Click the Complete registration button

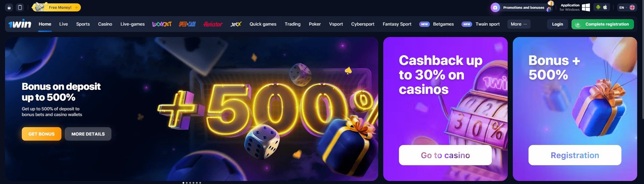point(603,24)
